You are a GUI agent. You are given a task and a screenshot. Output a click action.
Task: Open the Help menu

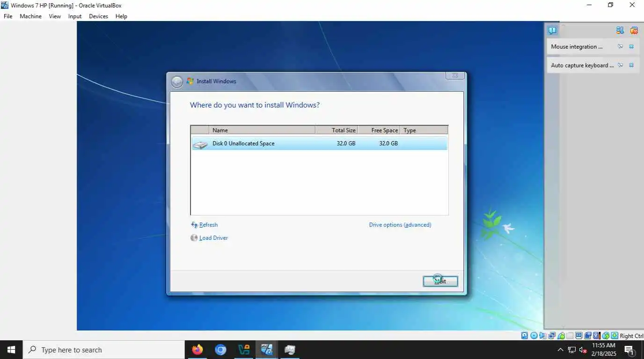(121, 16)
